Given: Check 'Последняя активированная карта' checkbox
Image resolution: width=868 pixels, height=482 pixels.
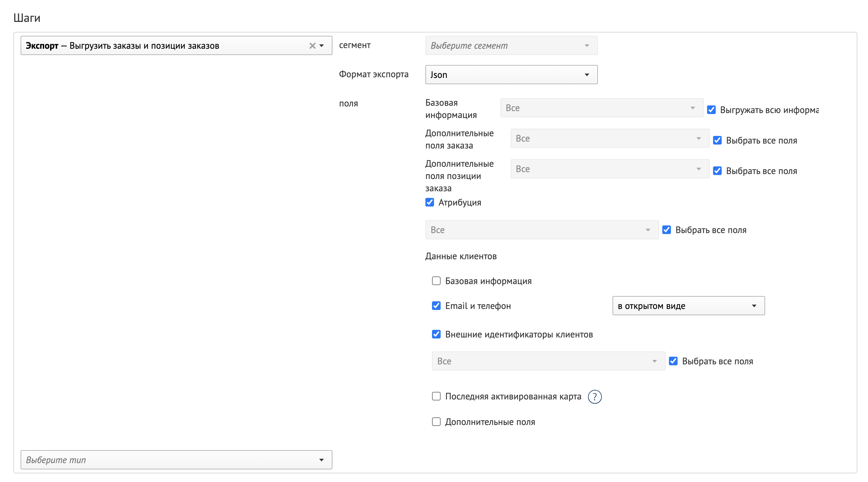Looking at the screenshot, I should click(436, 396).
